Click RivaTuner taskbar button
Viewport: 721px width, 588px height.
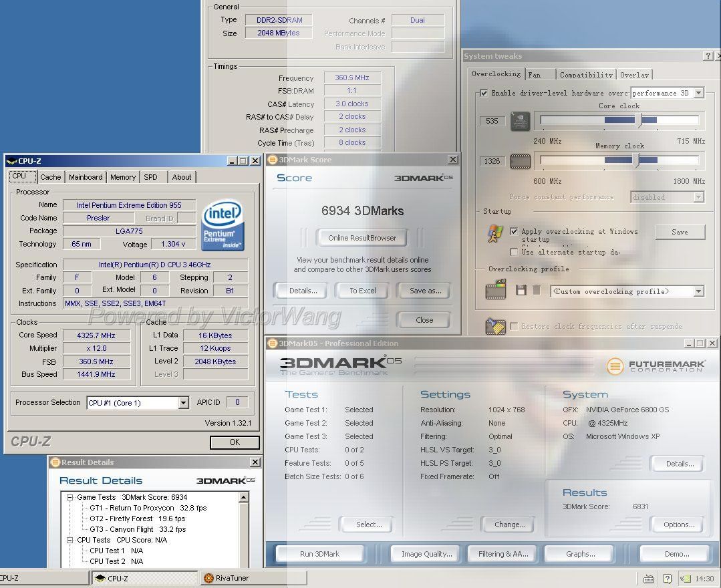(253, 579)
